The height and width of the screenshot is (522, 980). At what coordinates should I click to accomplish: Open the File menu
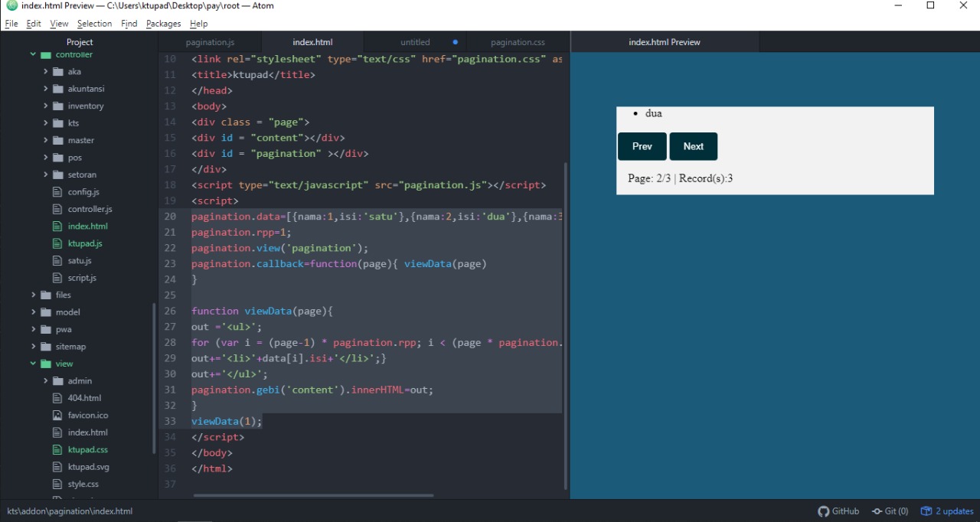11,23
